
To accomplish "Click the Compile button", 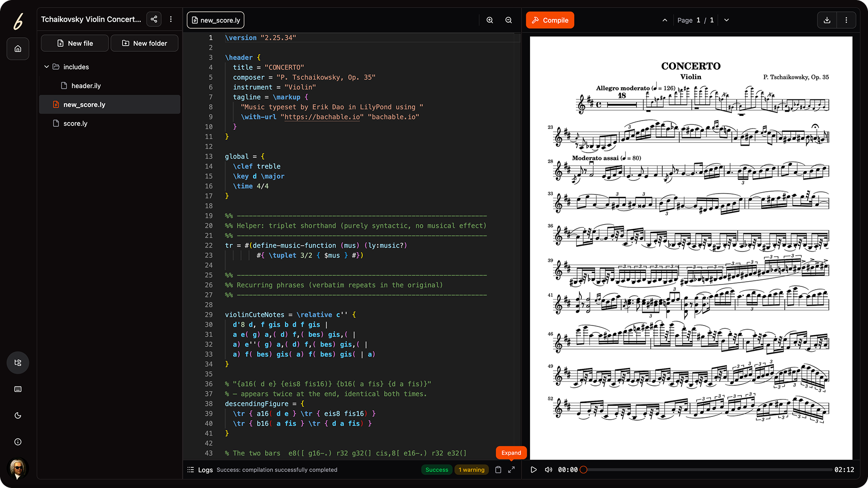I will 550,20.
